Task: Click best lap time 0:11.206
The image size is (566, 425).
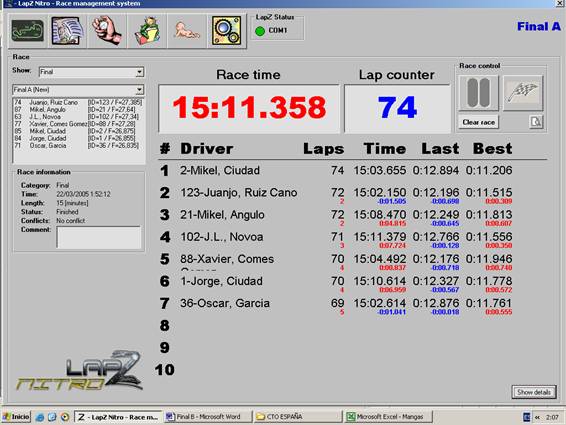Action: click(x=489, y=170)
